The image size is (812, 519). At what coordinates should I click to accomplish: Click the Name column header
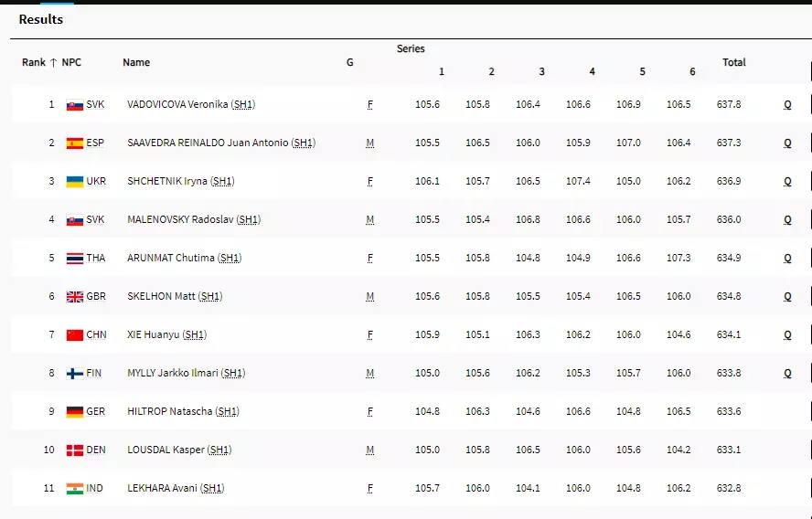136,63
